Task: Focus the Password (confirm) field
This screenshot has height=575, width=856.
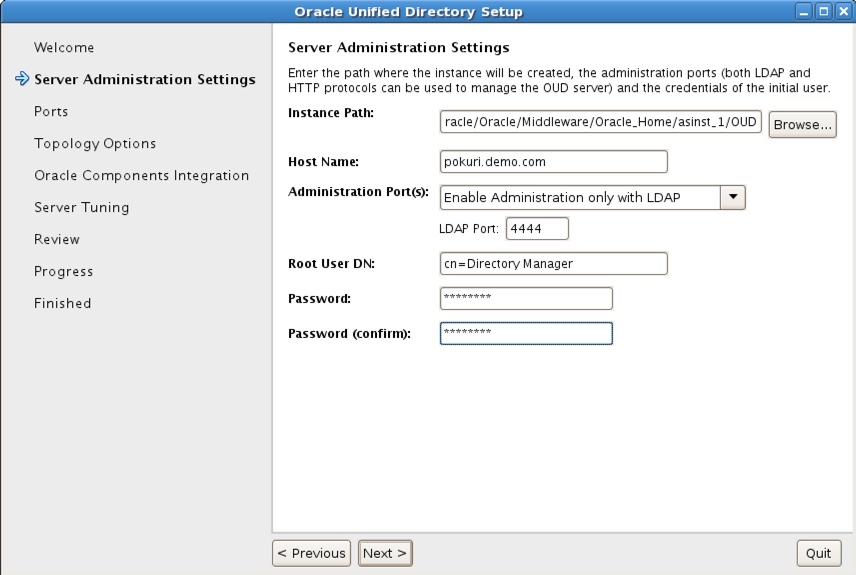Action: pos(526,333)
